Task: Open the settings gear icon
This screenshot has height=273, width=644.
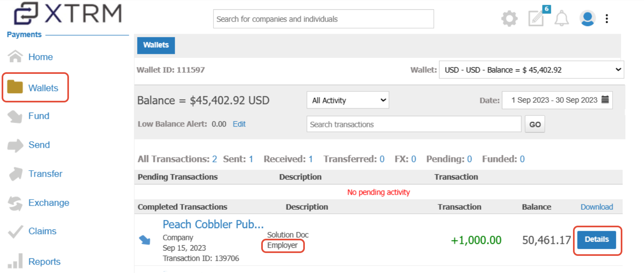Action: 509,19
